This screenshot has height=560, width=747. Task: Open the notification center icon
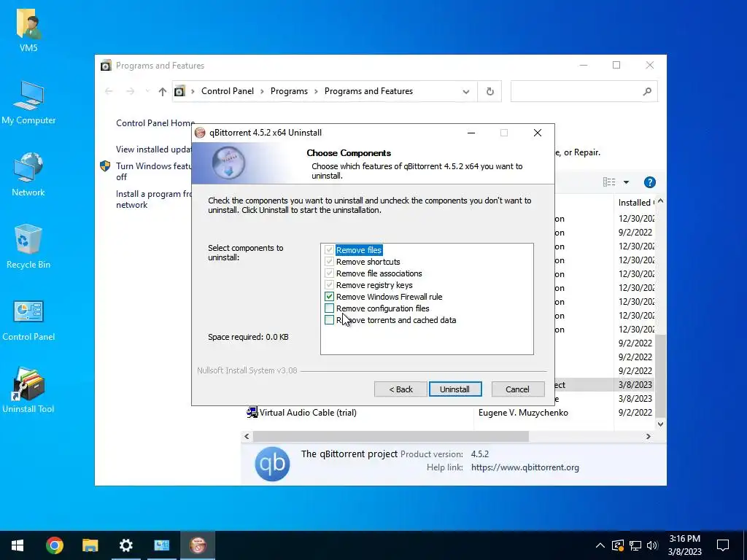pyautogui.click(x=723, y=545)
